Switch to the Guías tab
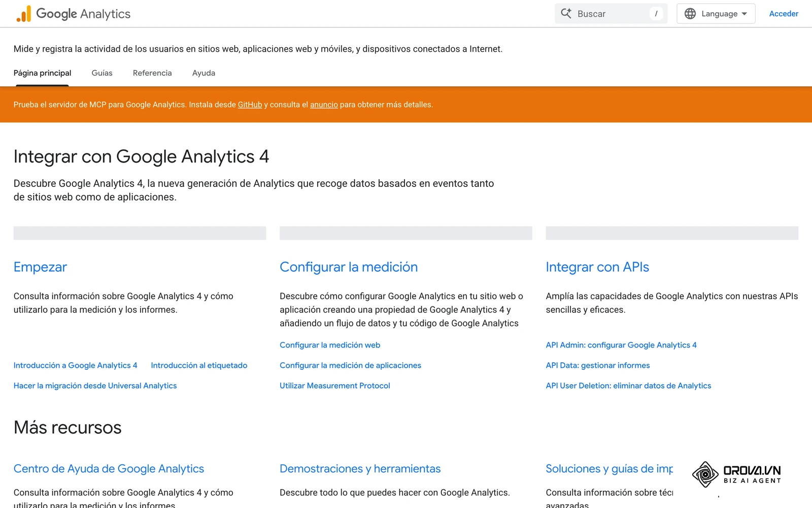The image size is (812, 508). 102,73
